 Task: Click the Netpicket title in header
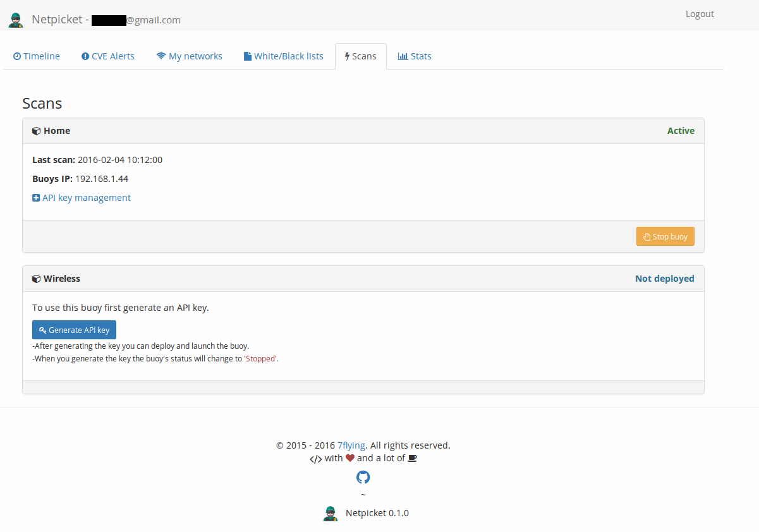point(57,20)
